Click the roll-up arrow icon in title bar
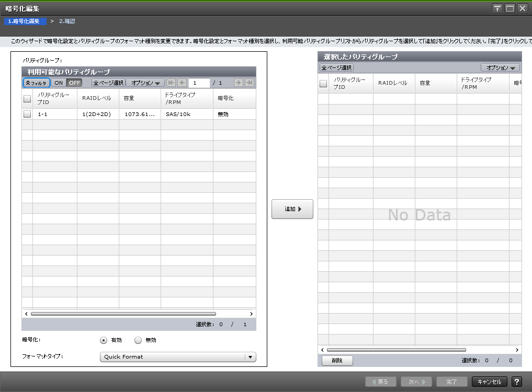Image resolution: width=532 pixels, height=392 pixels. click(497, 8)
